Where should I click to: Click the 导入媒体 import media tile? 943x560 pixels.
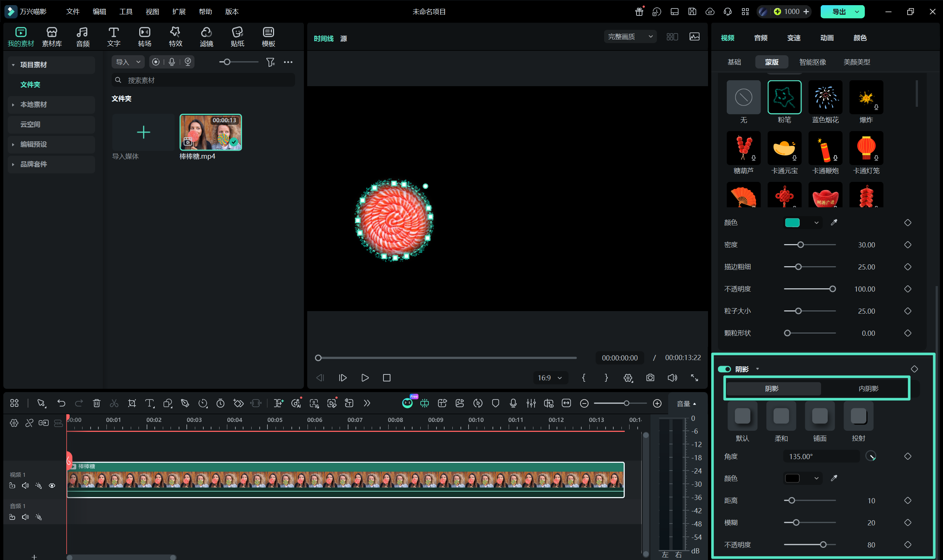tap(143, 132)
